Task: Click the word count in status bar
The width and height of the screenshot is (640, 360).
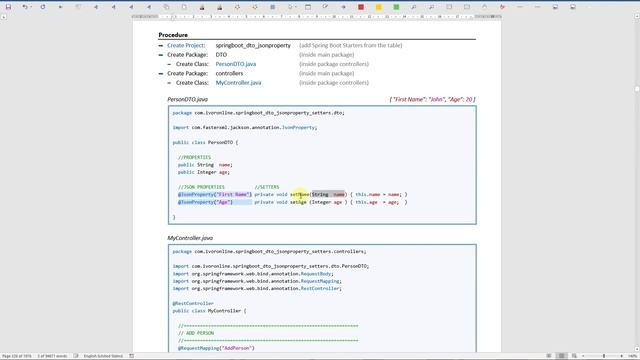Action: click(x=52, y=356)
